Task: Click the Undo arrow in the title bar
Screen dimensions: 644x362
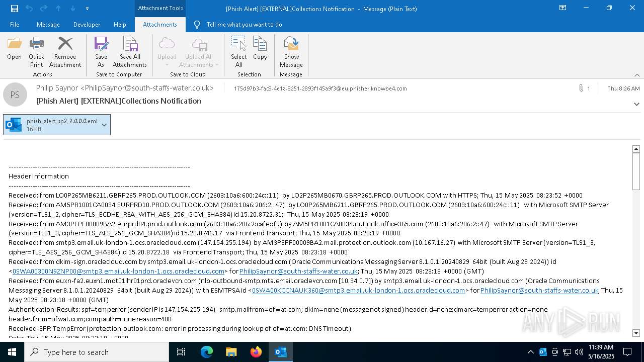Action: [29, 9]
